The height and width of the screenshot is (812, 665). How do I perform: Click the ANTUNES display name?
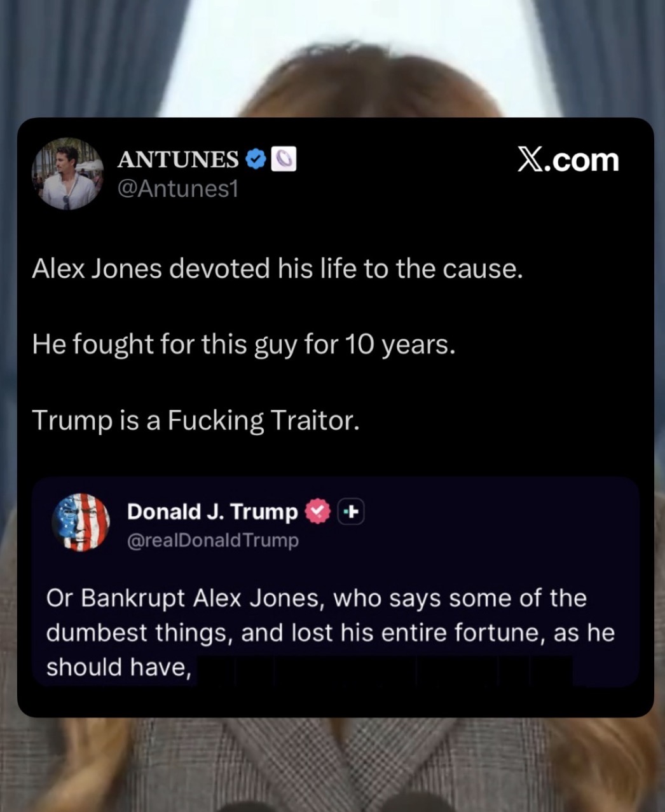point(178,159)
